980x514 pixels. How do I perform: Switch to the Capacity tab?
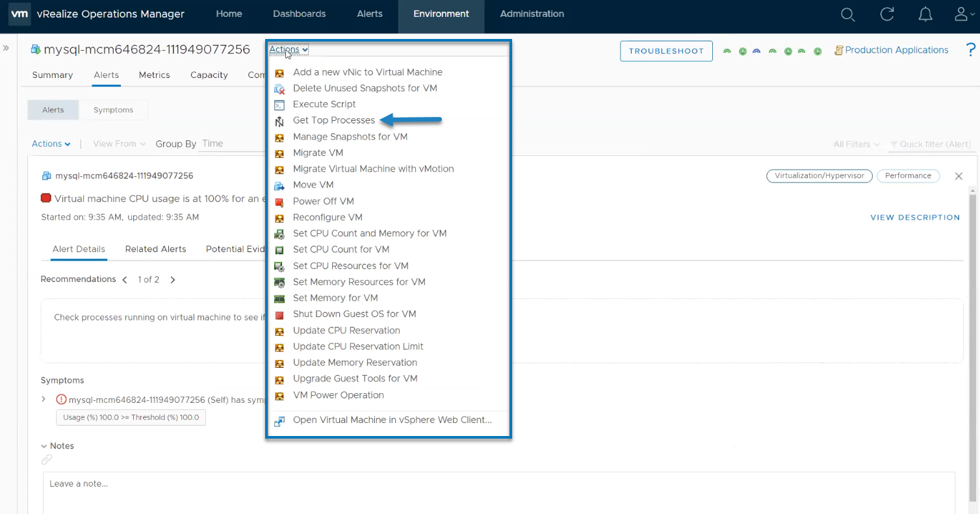[x=209, y=75]
